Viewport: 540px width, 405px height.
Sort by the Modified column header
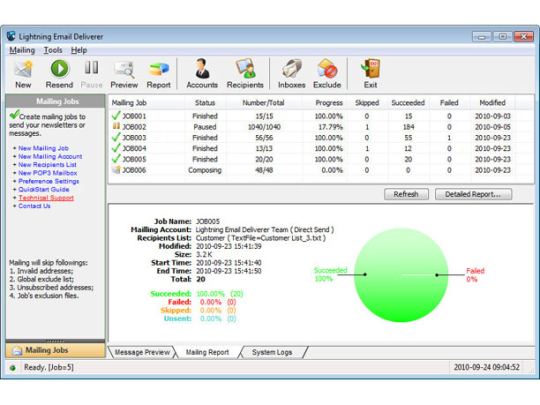point(492,103)
